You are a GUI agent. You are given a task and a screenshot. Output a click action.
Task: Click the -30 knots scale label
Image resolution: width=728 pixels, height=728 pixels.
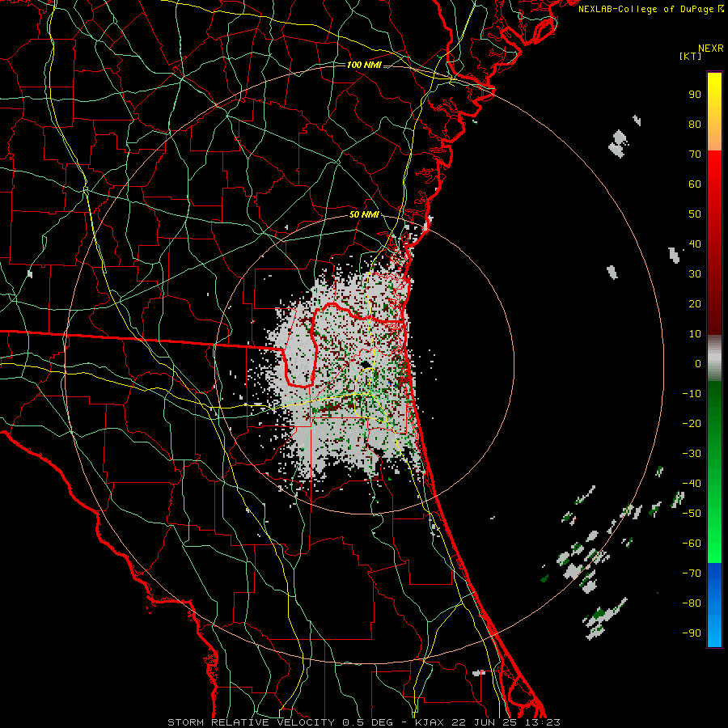(692, 454)
